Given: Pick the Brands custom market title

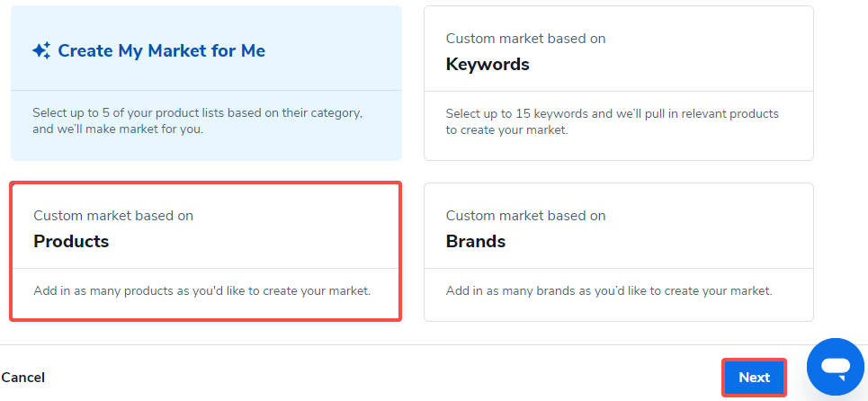Looking at the screenshot, I should (476, 242).
